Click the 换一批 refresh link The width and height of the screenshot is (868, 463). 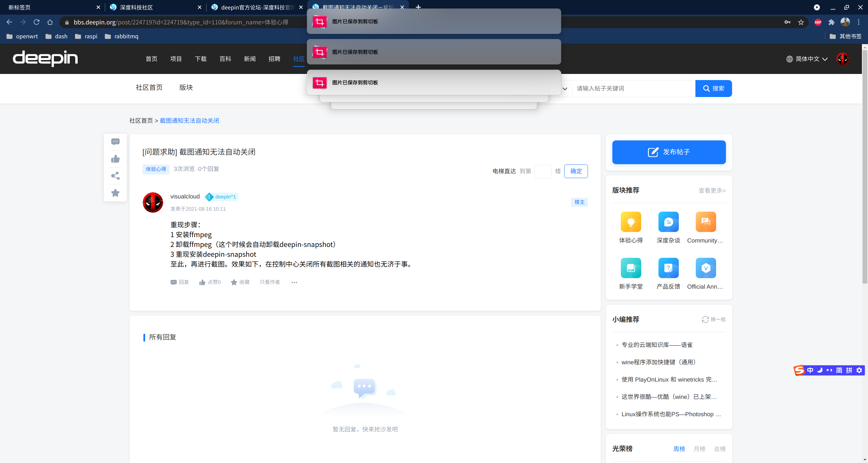[714, 320]
